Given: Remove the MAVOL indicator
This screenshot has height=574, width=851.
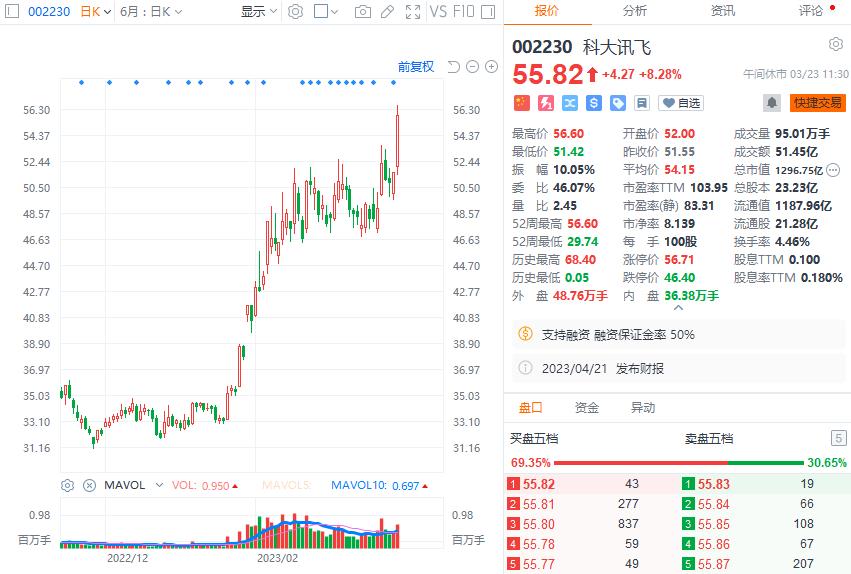Looking at the screenshot, I should [x=90, y=486].
